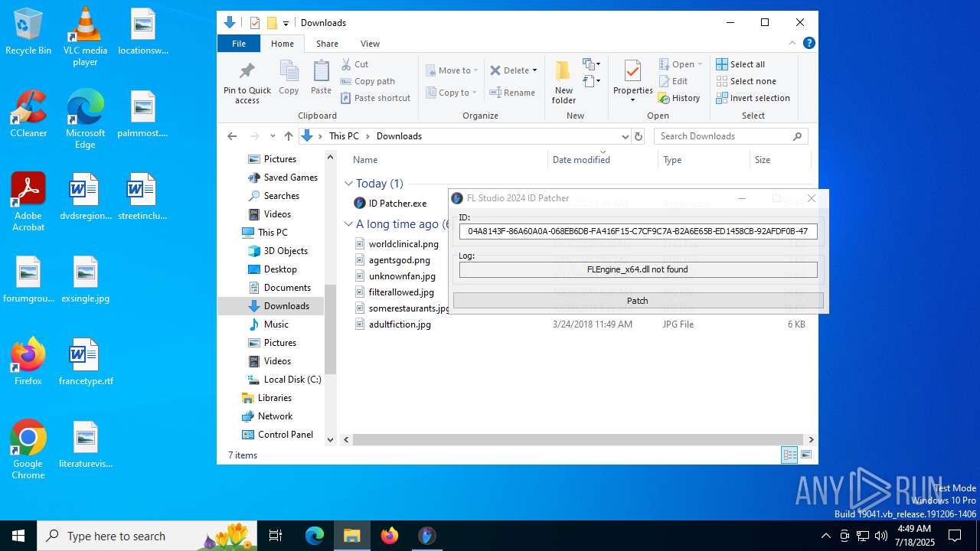Screen dimensions: 980x551
Task: Click the Explorer Help question mark icon
Action: coord(808,44)
